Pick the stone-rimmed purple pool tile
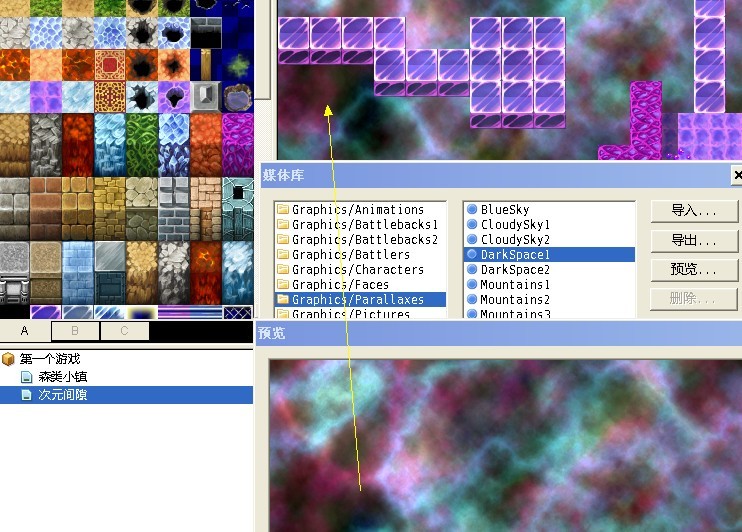The image size is (742, 532). click(x=238, y=97)
